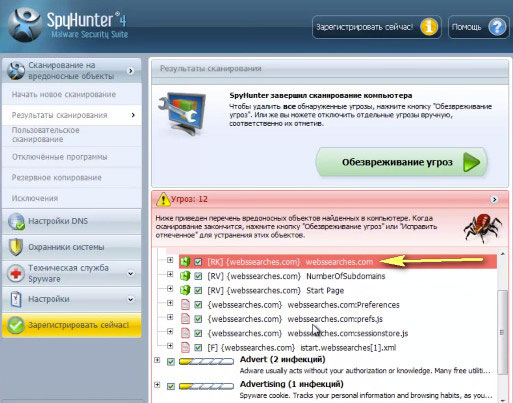Click the threat list vertical scrollbar thumb
This screenshot has height=403, width=513.
click(502, 332)
